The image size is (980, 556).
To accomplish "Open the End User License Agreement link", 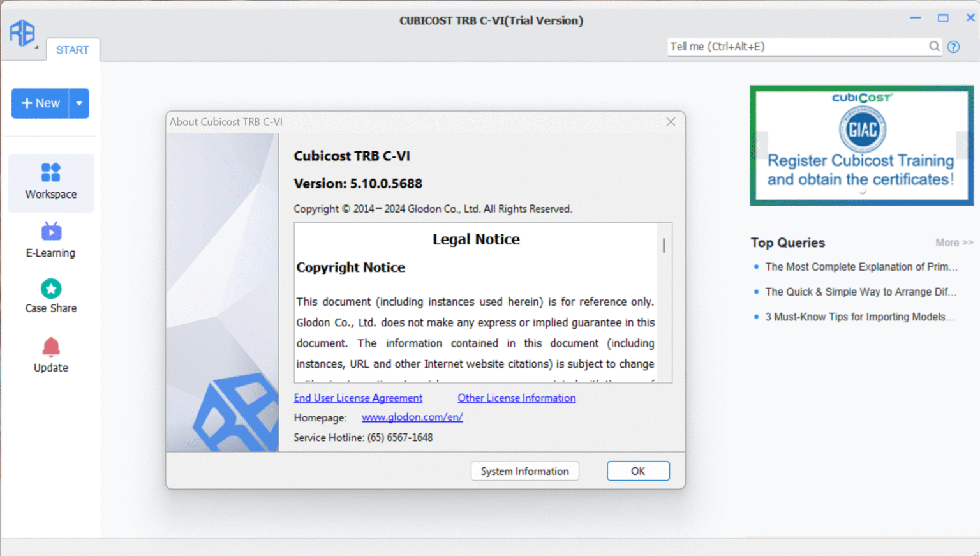I will coord(358,398).
